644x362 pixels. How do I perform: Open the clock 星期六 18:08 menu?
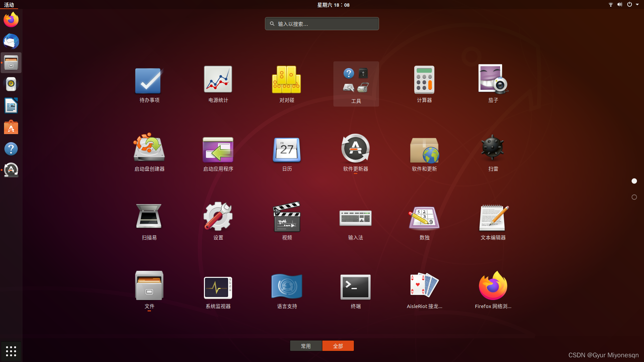click(x=333, y=5)
